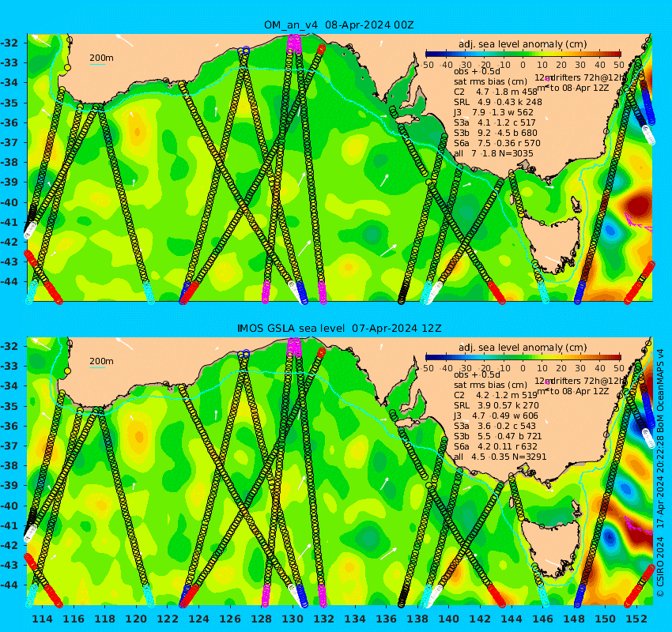Image resolution: width=672 pixels, height=632 pixels.
Task: Click latitude label -35 on the bottom map axis
Action: [x=9, y=406]
